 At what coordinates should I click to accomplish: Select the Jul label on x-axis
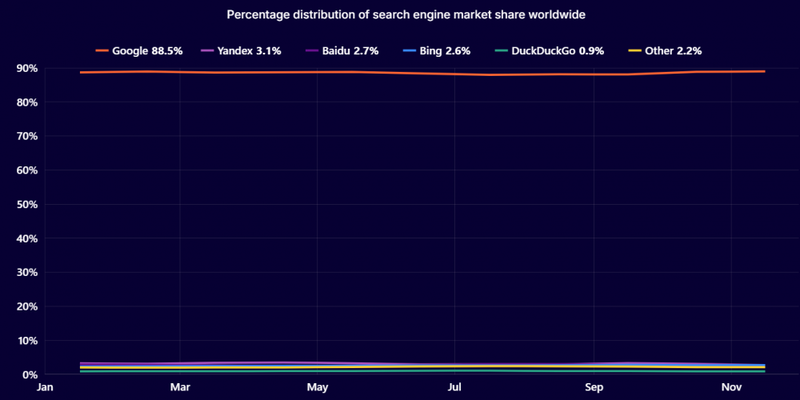(x=455, y=387)
